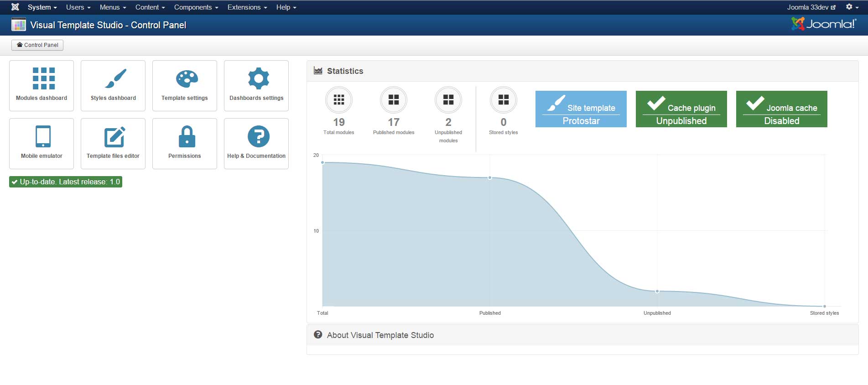This screenshot has width=868, height=385.
Task: Click the Unpublished data point on chart
Action: click(x=657, y=291)
